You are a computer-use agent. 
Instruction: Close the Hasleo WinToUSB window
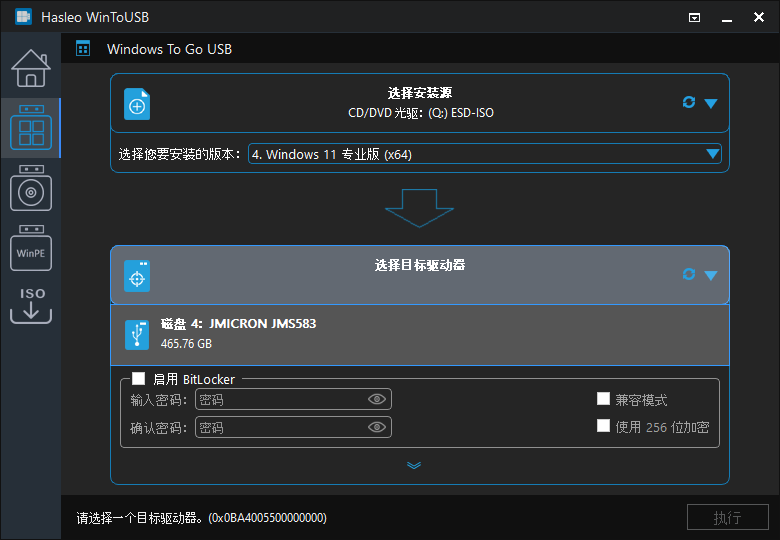(x=759, y=17)
